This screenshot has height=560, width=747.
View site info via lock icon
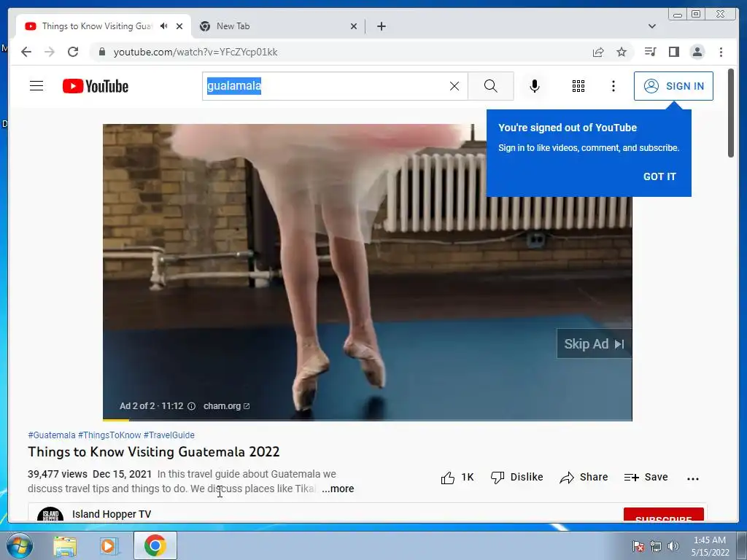pos(102,52)
